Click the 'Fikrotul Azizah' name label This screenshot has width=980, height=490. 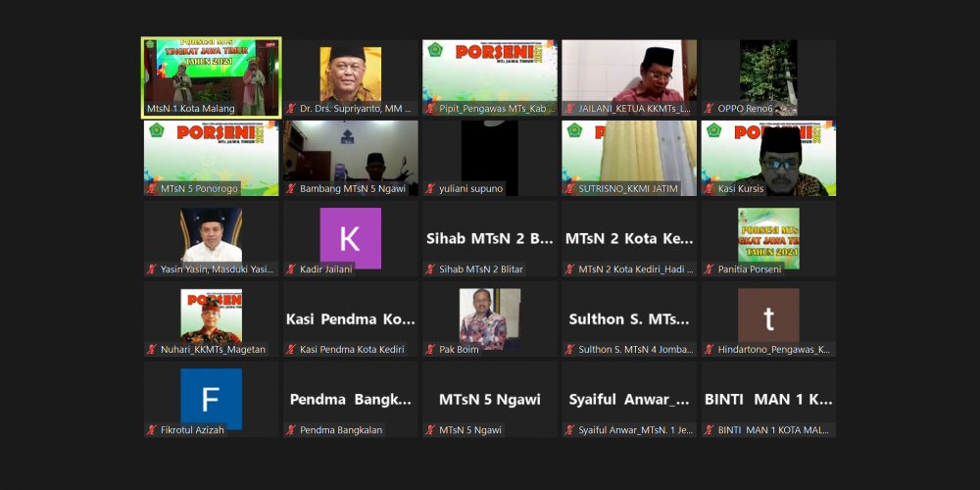coord(192,430)
